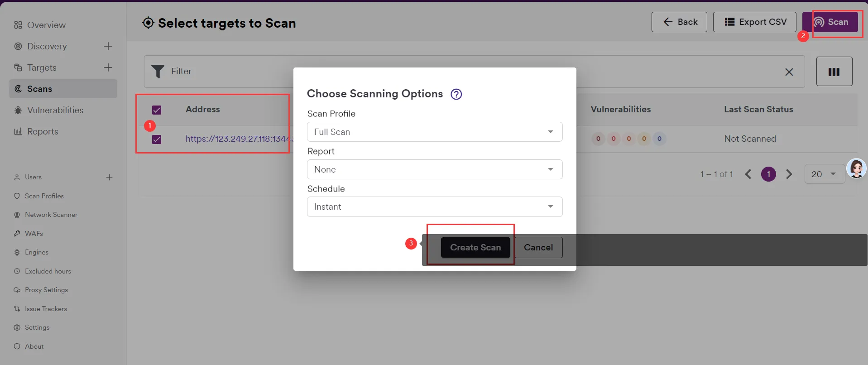The width and height of the screenshot is (868, 365).
Task: Clear the filter with the X icon
Action: [x=789, y=72]
